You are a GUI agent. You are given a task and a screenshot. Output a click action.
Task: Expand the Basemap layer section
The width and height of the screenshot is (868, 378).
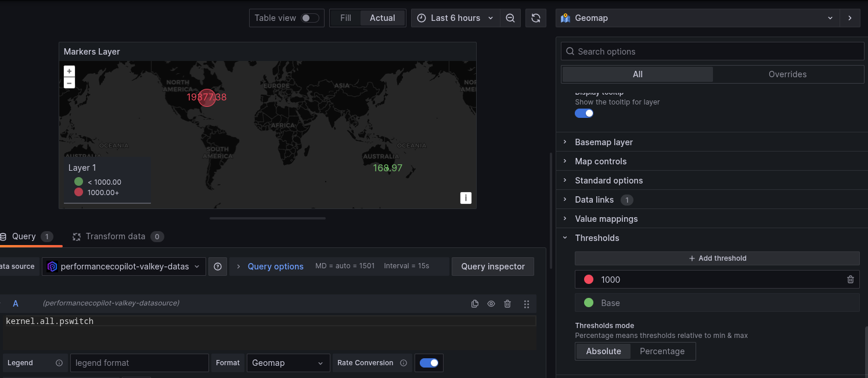point(604,142)
